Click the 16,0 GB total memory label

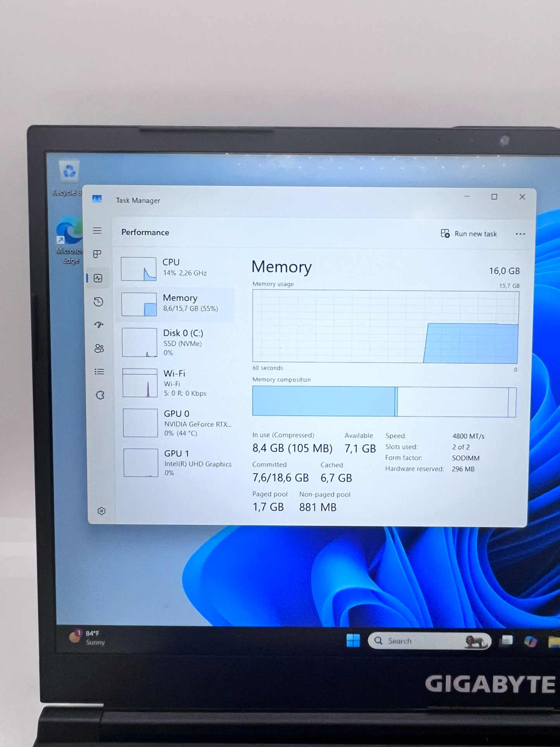(x=504, y=271)
